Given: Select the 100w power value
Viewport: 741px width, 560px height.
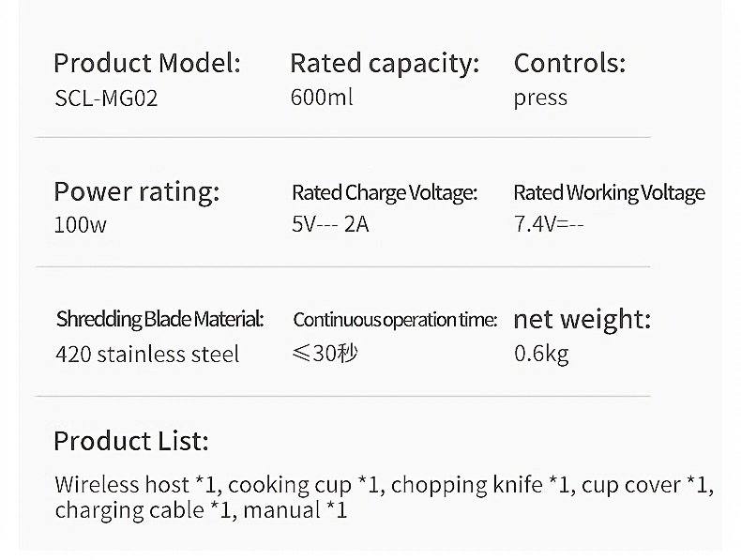Looking at the screenshot, I should (x=81, y=224).
